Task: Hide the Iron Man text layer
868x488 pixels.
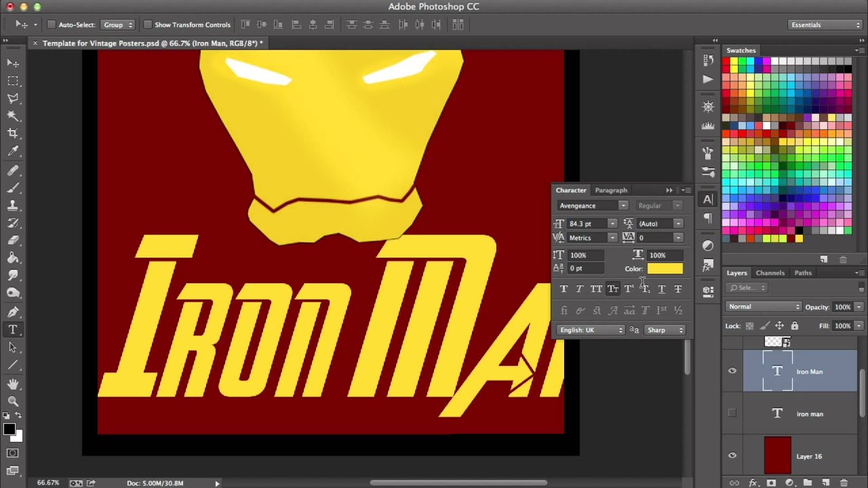Action: [732, 371]
